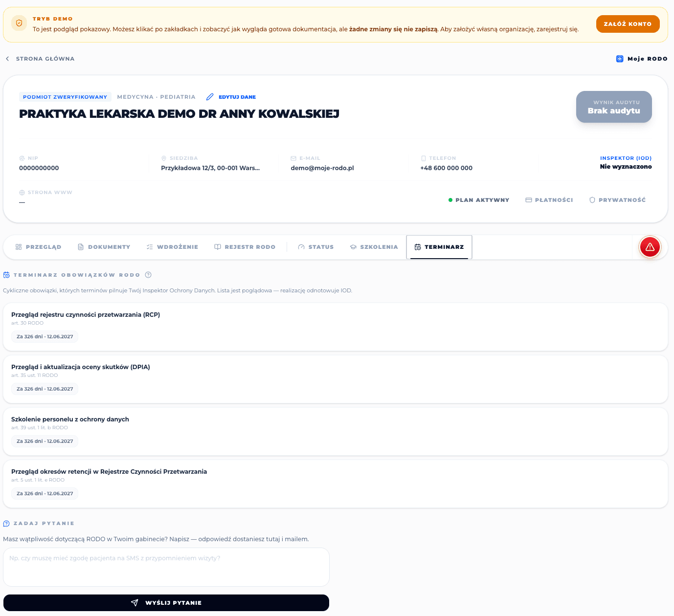
Task: Click the paper plane send icon
Action: tap(135, 603)
